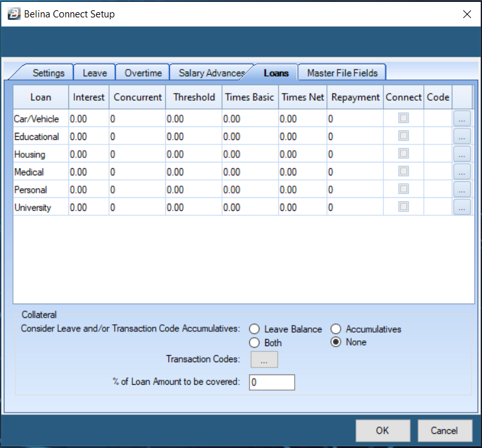Select the Housing loan name cell

click(41, 154)
